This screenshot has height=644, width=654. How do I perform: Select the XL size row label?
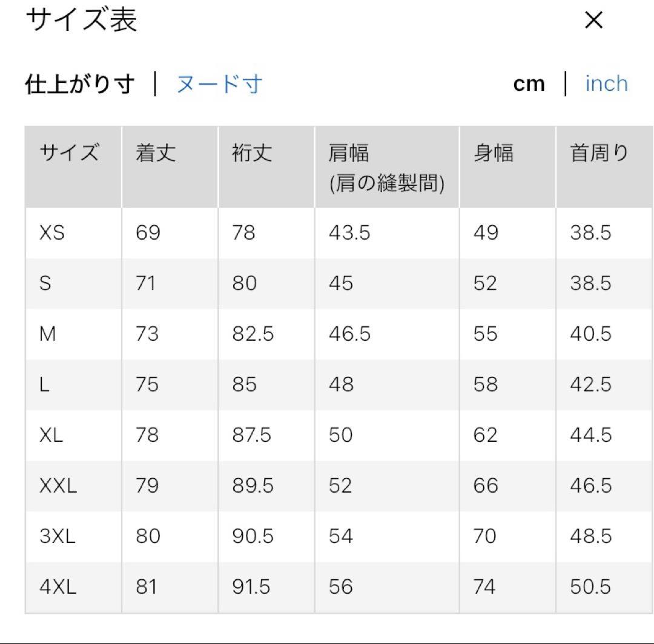pyautogui.click(x=51, y=435)
